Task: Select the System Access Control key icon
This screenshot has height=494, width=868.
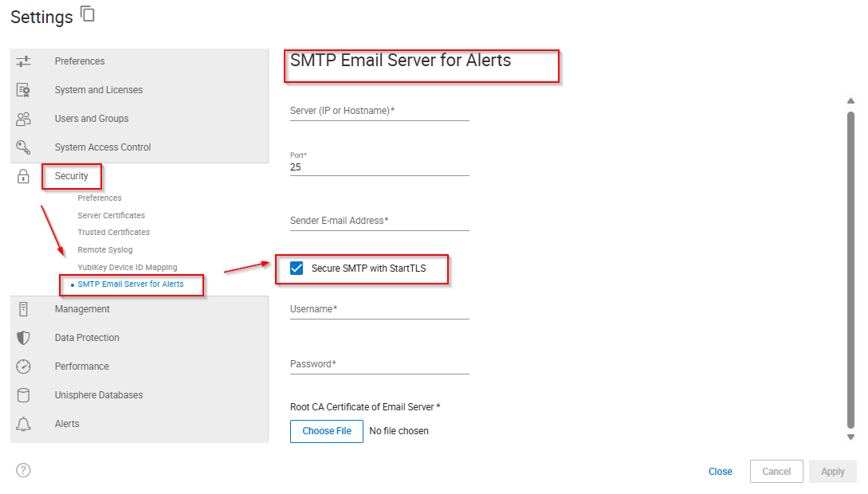Action: (x=24, y=147)
